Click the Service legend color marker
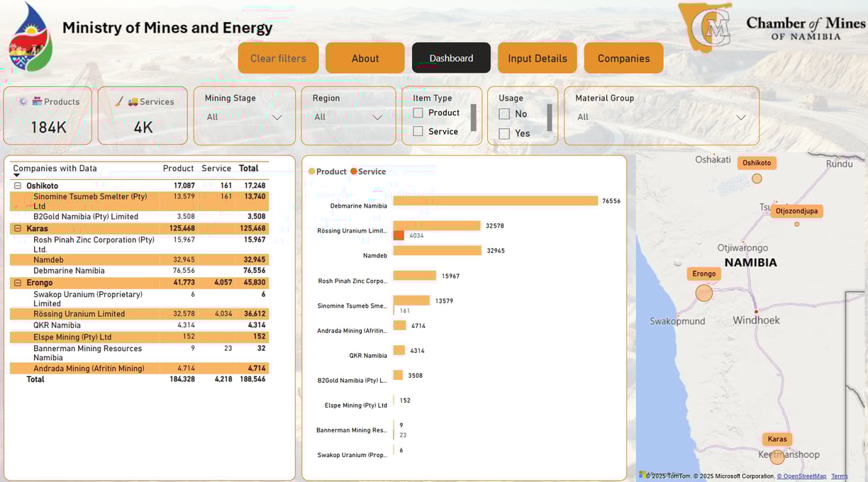The width and height of the screenshot is (868, 482). tap(354, 172)
